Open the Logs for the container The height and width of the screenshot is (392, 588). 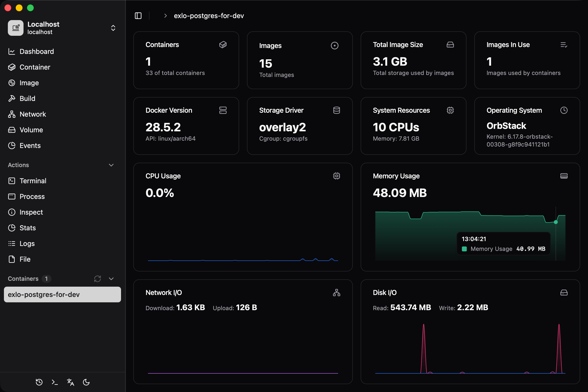[27, 243]
